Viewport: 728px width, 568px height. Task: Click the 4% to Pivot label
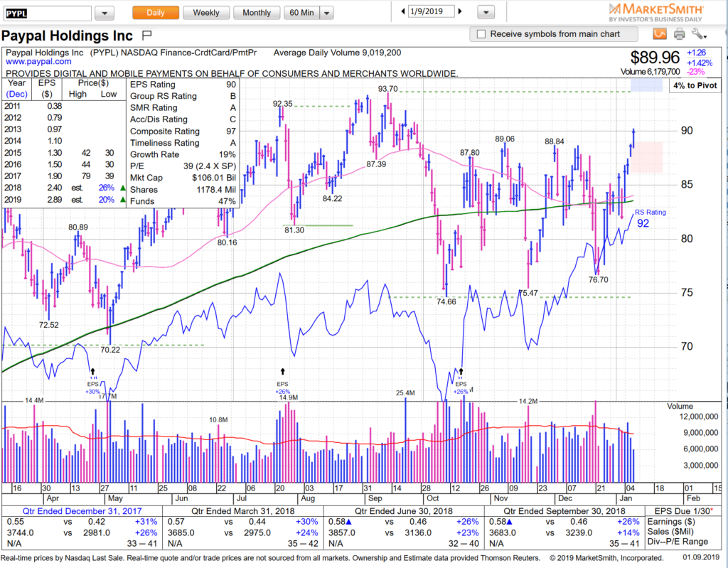[695, 85]
